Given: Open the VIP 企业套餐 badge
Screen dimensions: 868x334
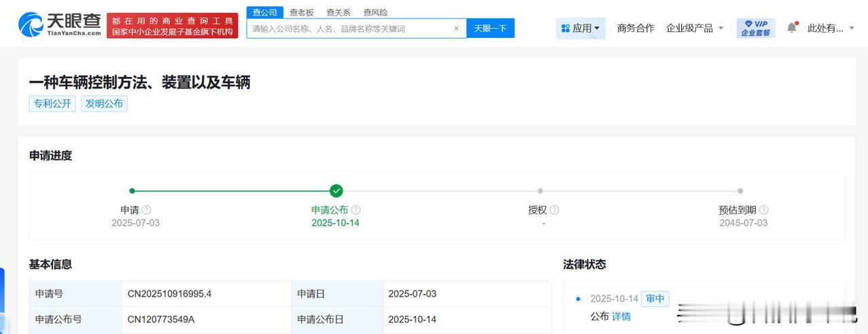Looking at the screenshot, I should coord(756,28).
